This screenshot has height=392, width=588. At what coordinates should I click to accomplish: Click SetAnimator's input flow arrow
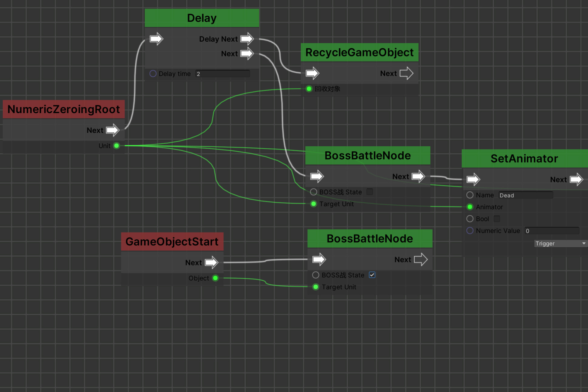click(x=473, y=179)
